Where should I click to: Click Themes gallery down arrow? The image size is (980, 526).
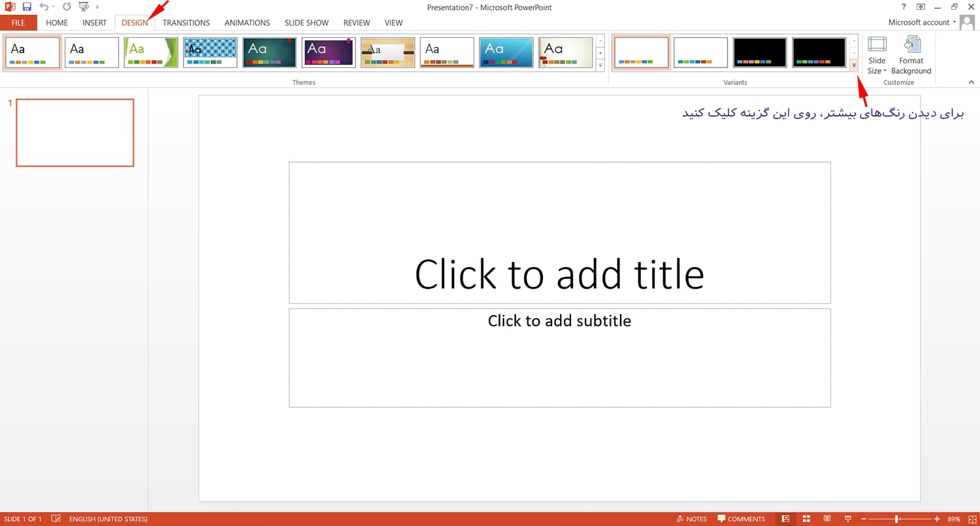(600, 53)
